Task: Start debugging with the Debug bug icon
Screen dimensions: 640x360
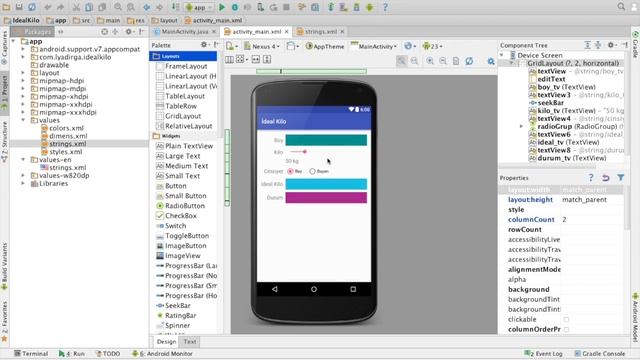Action: click(x=235, y=7)
